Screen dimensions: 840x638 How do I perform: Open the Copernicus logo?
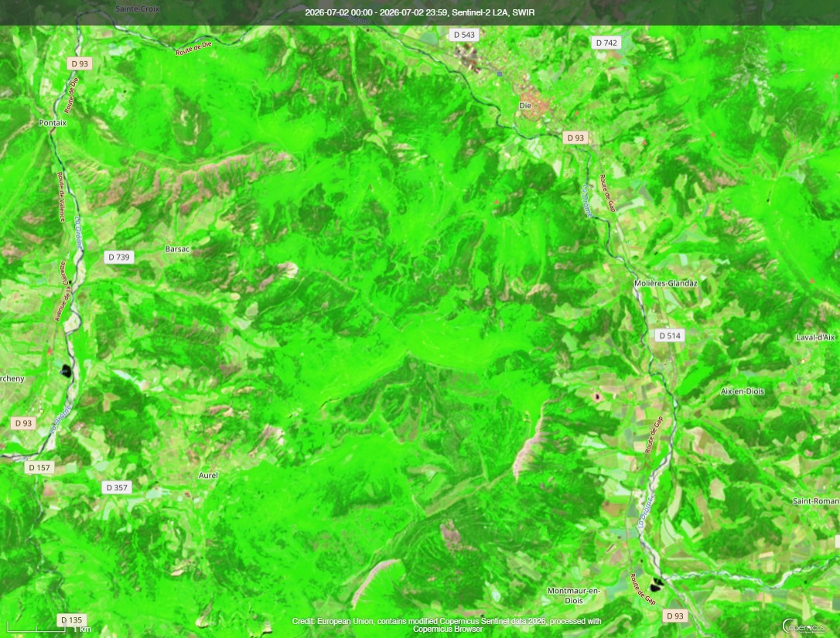click(x=803, y=626)
